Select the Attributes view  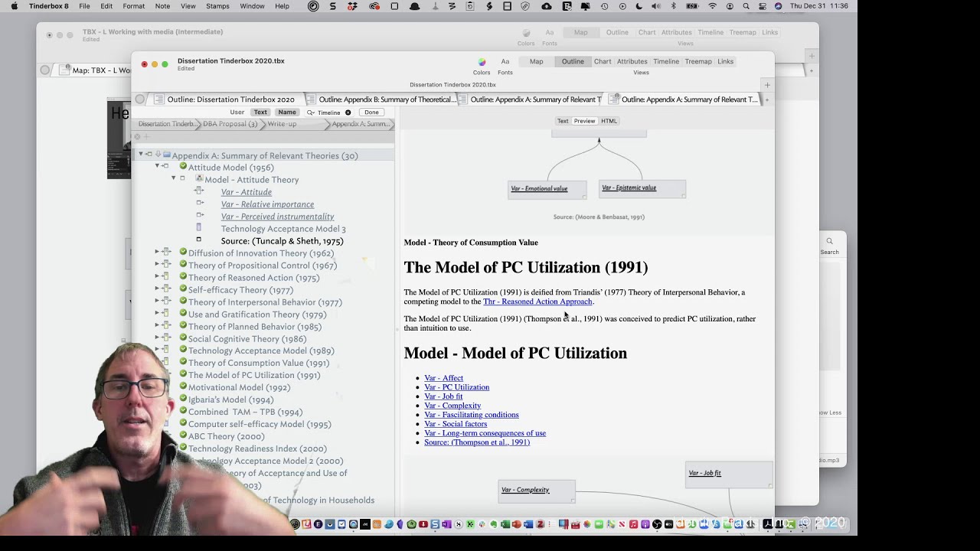coord(632,61)
